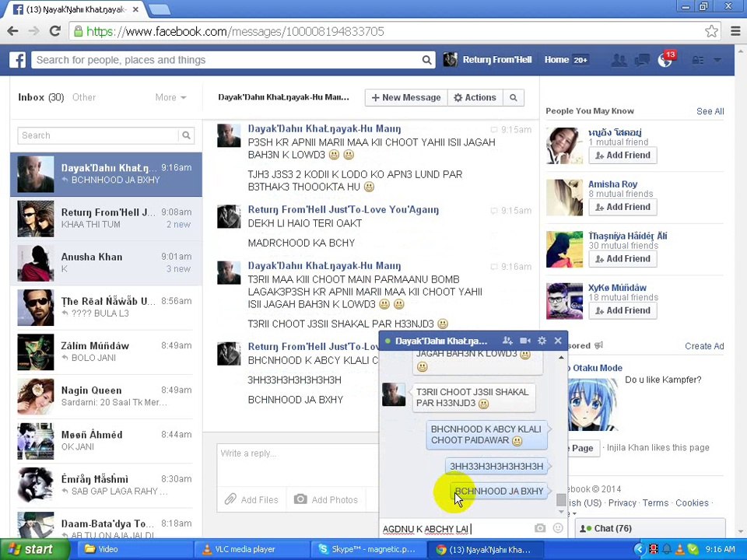
Task: Open the messages icon in header
Action: point(642,60)
